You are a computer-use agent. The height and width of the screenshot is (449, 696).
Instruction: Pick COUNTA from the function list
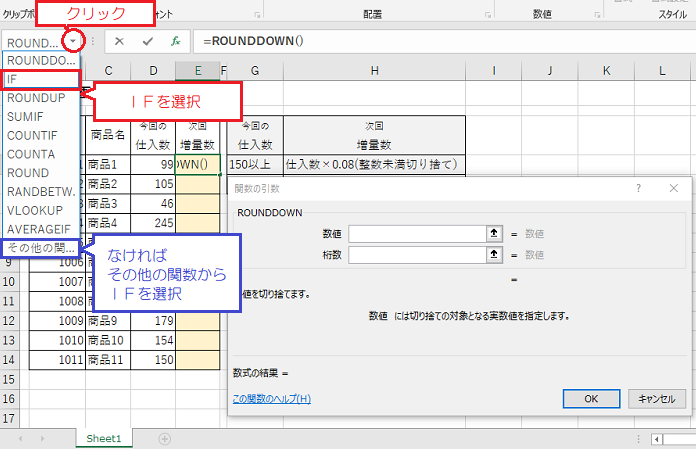[x=41, y=154]
